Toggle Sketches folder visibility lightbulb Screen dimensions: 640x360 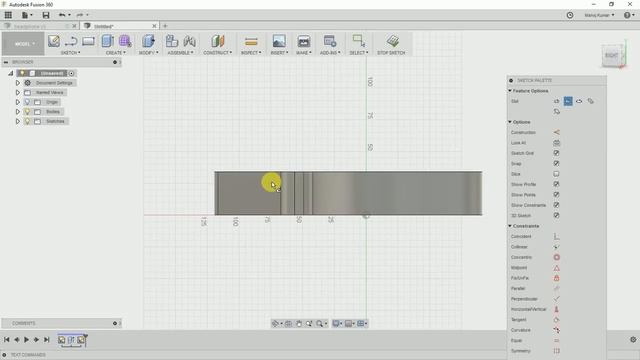pyautogui.click(x=27, y=121)
